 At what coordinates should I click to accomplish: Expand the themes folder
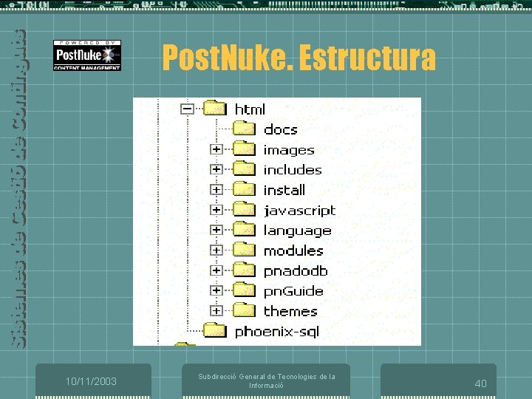(216, 311)
